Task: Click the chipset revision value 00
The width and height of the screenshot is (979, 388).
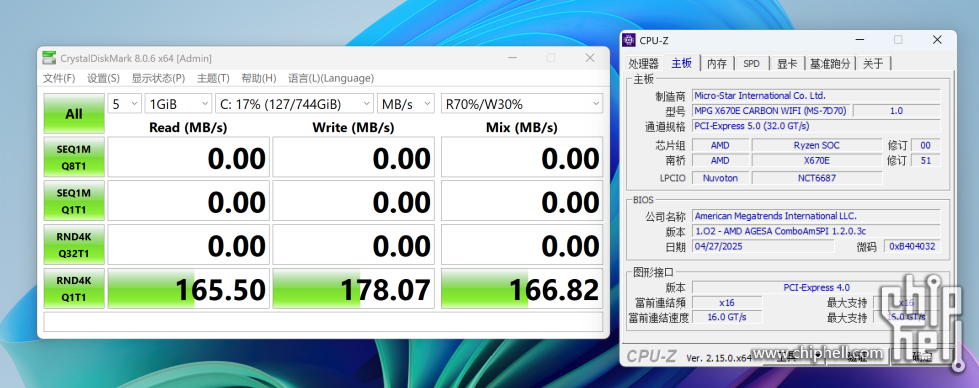Action: (926, 145)
